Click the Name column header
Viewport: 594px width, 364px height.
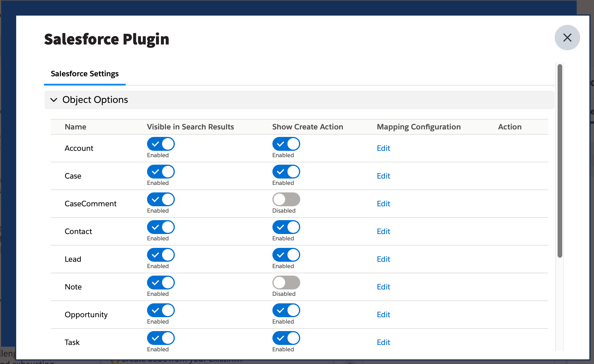(x=75, y=127)
